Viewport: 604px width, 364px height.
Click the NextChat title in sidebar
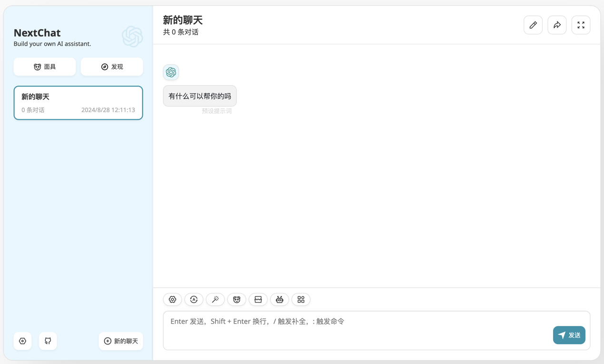pyautogui.click(x=37, y=33)
